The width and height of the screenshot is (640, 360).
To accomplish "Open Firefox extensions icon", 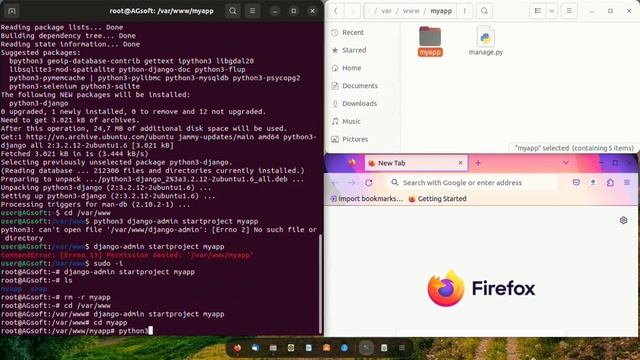I will click(x=610, y=183).
